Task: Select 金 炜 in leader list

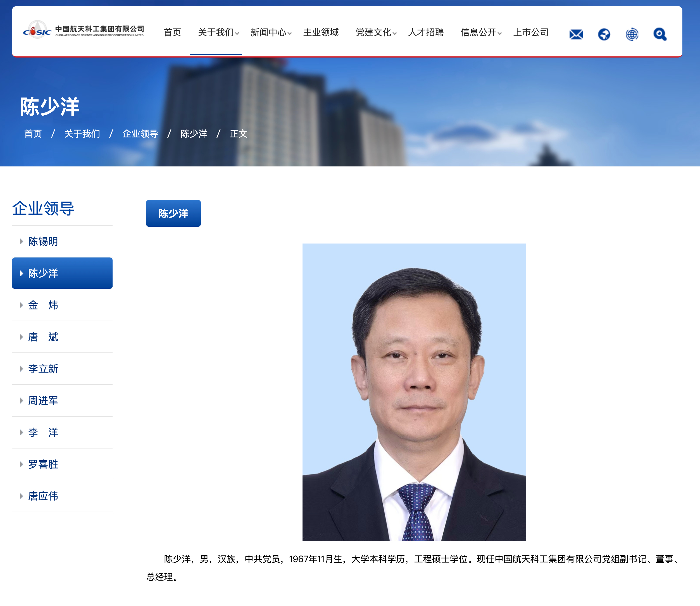Action: click(x=43, y=305)
